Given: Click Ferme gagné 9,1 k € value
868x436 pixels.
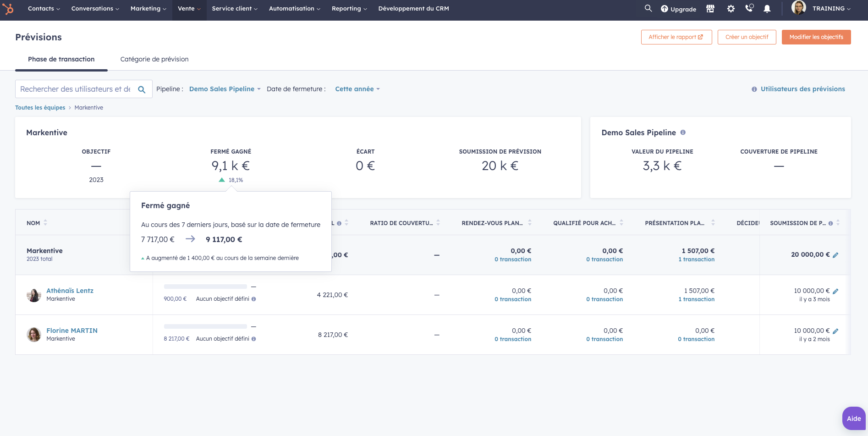Looking at the screenshot, I should [231, 166].
